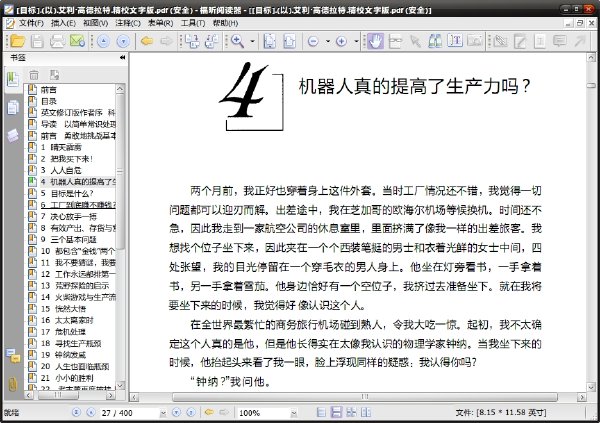
Task: Open the page number dropdown in status bar
Action: 163,413
